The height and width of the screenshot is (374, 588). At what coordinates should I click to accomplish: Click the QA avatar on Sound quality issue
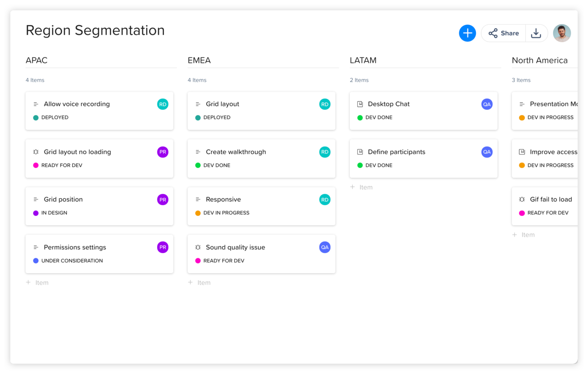tap(325, 248)
